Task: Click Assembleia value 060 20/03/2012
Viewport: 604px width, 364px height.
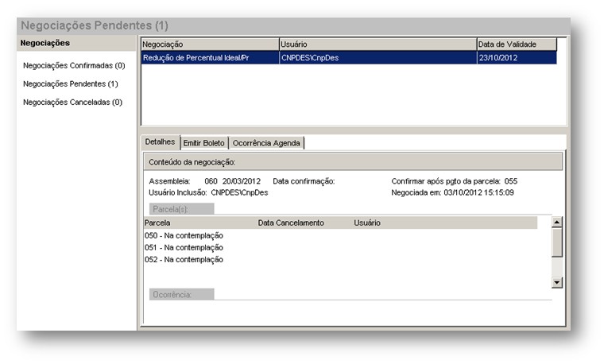Action: pos(232,181)
